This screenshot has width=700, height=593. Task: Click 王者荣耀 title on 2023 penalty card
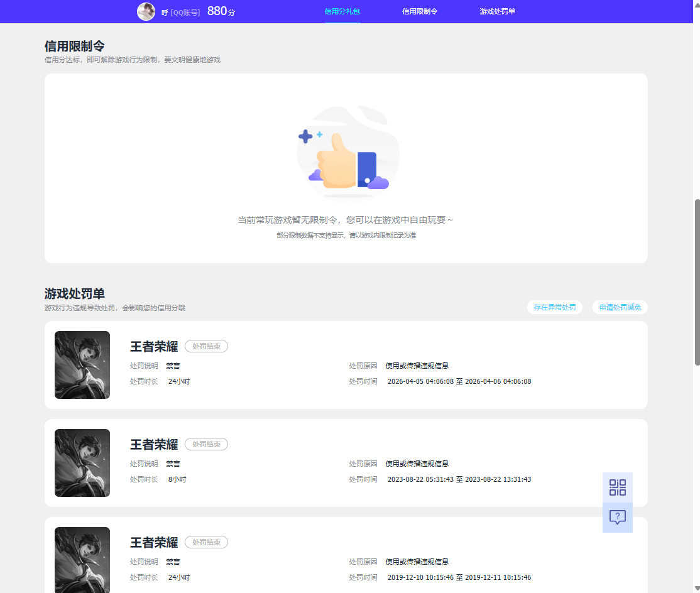(x=154, y=444)
